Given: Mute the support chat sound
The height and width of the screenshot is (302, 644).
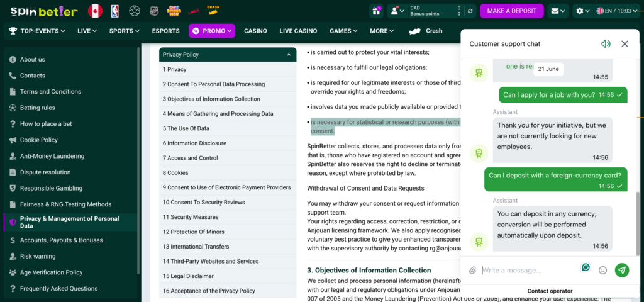Looking at the screenshot, I should coord(606,44).
